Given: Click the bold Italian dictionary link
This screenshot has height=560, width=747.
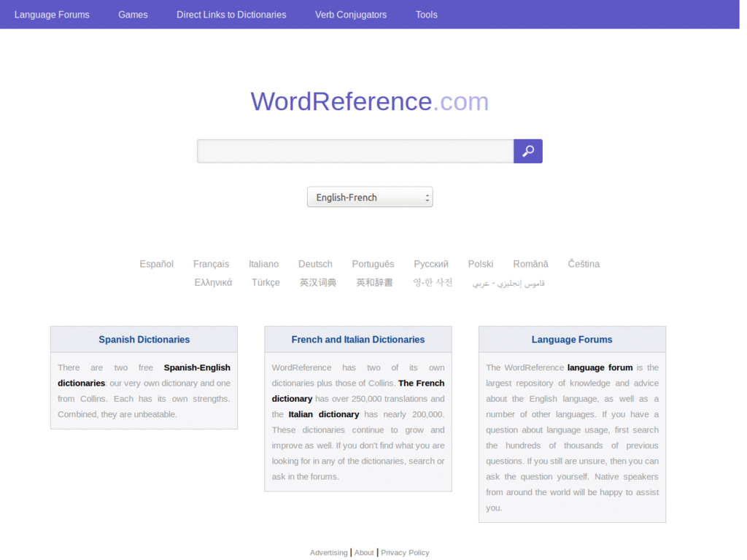Looking at the screenshot, I should pos(323,414).
